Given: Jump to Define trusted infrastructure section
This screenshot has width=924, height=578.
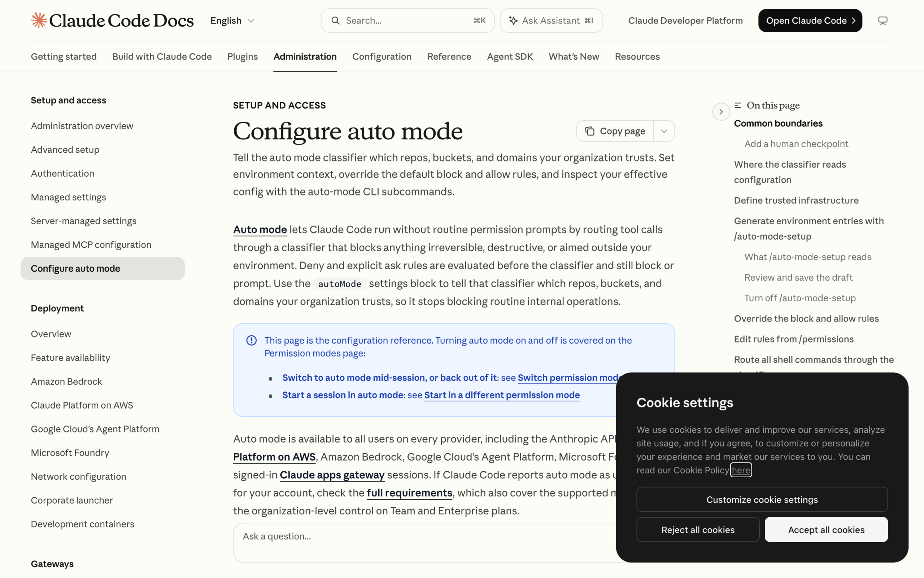Looking at the screenshot, I should coord(796,200).
